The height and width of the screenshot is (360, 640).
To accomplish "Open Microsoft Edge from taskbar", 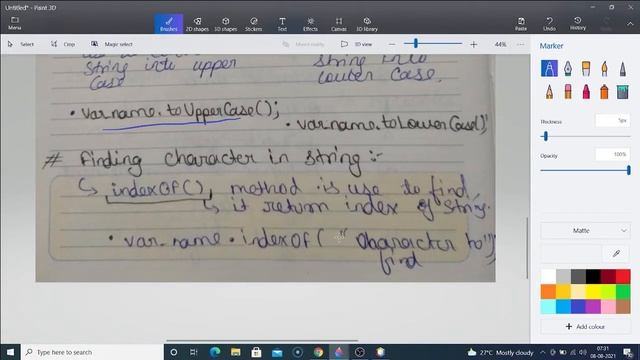I will pos(215,352).
